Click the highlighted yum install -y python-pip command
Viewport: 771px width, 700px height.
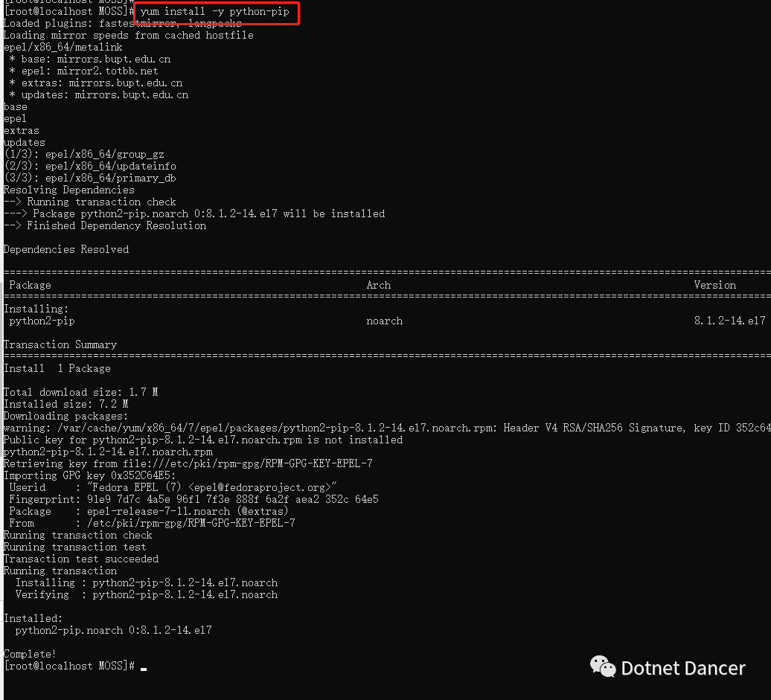tap(215, 11)
